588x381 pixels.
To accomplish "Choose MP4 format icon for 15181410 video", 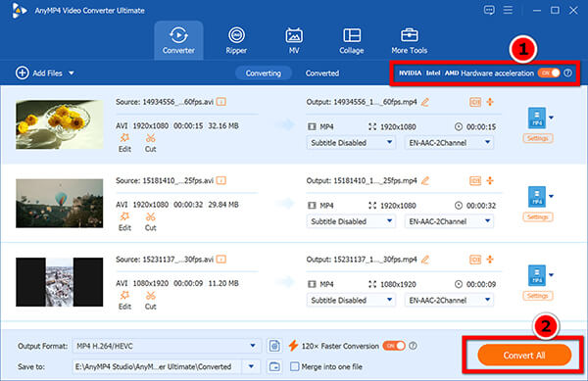I will (x=537, y=196).
